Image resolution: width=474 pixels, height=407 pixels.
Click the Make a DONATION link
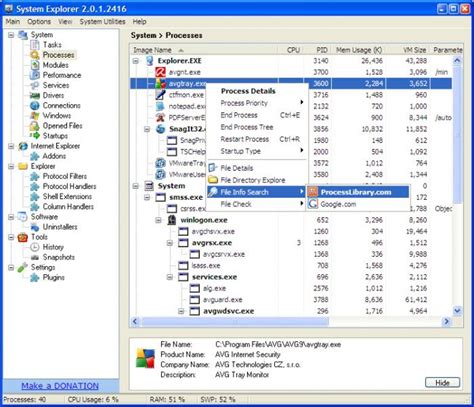tap(60, 386)
